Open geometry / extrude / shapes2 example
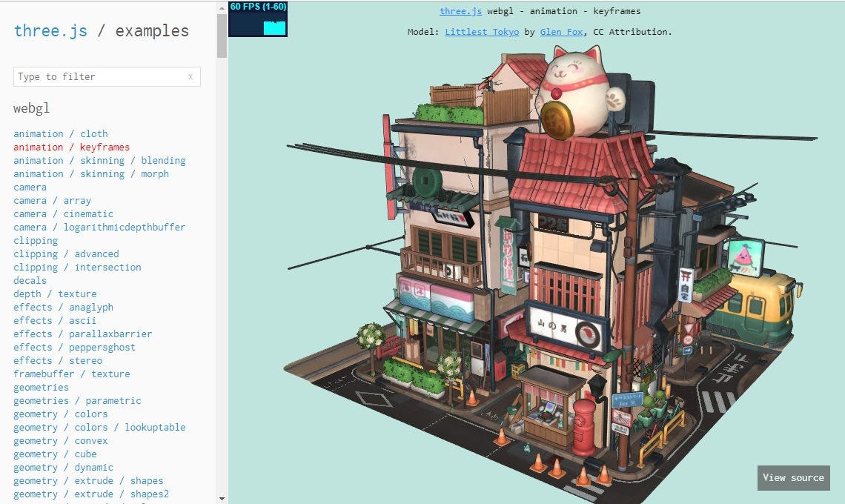The height and width of the screenshot is (504, 845). [91, 494]
